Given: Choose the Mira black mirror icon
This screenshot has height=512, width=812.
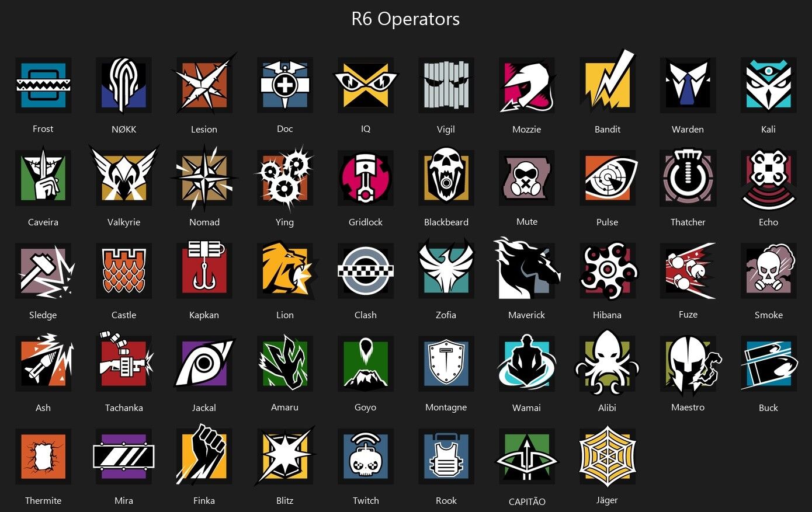Looking at the screenshot, I should pyautogui.click(x=124, y=456).
